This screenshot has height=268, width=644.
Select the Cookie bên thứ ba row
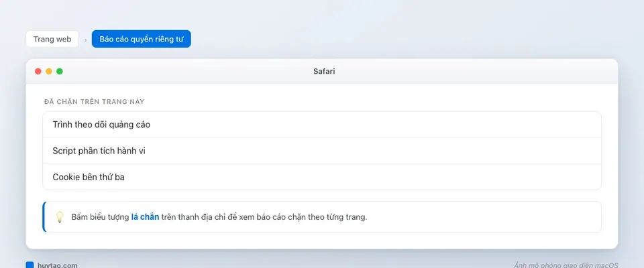[321, 177]
